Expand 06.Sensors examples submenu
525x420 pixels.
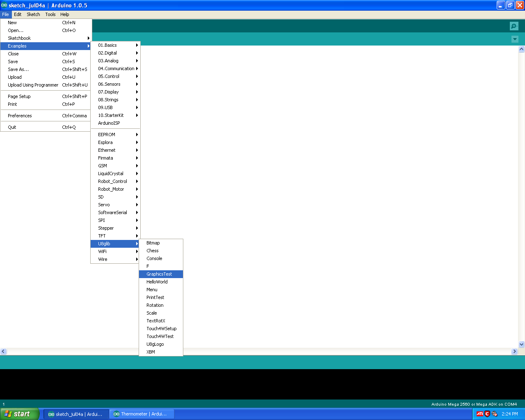coord(115,84)
